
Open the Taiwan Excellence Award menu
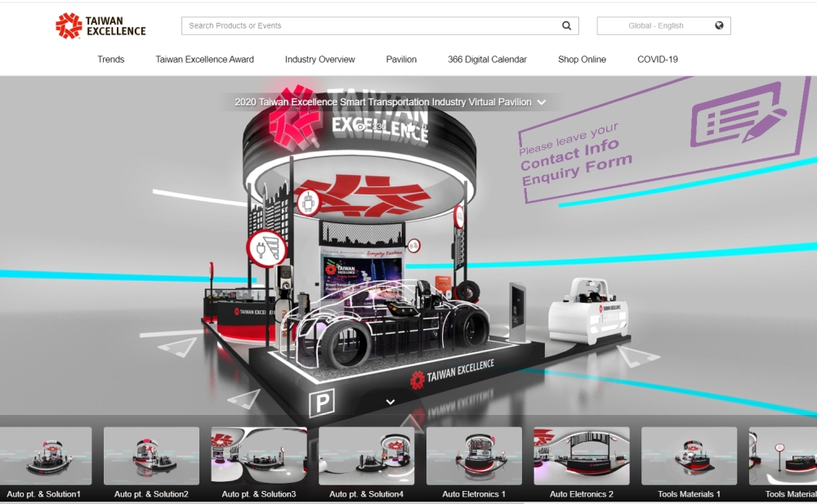pos(204,60)
